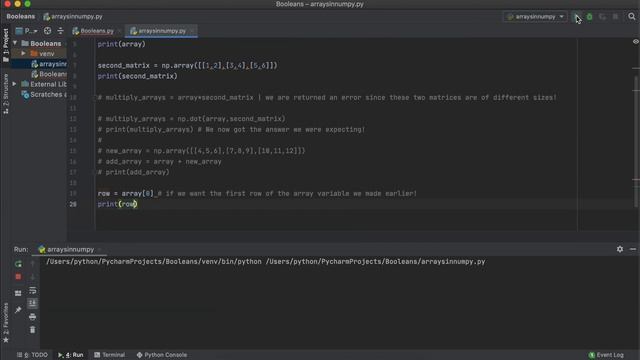Click the Booleans breadcrumb in navigation bar
Viewport: 640px width, 360px height.
coord(20,17)
